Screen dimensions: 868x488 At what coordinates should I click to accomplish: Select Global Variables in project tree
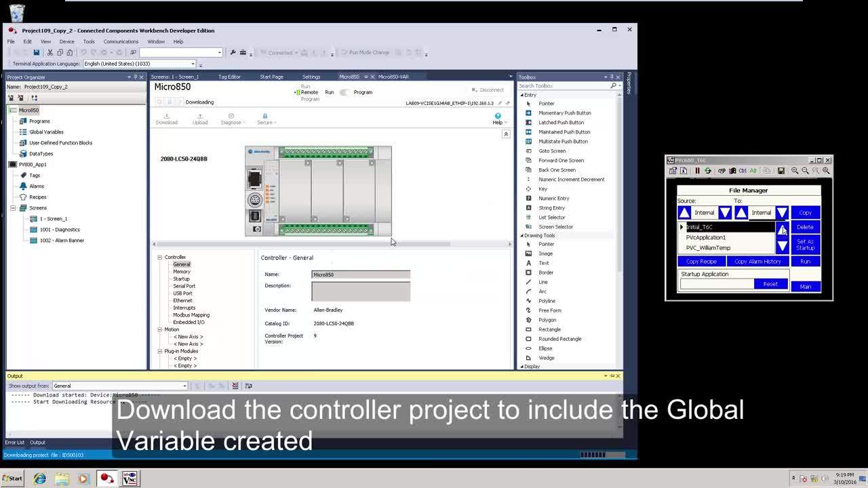[x=46, y=132]
